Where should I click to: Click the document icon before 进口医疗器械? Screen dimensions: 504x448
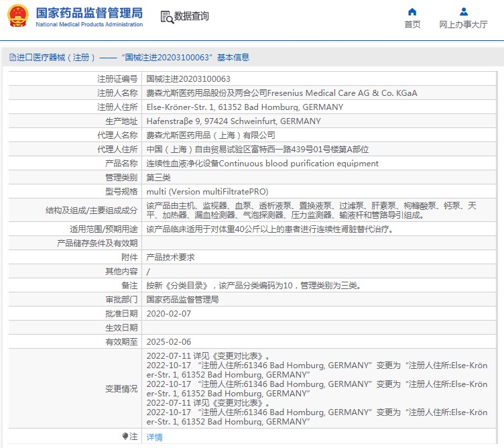[13, 58]
